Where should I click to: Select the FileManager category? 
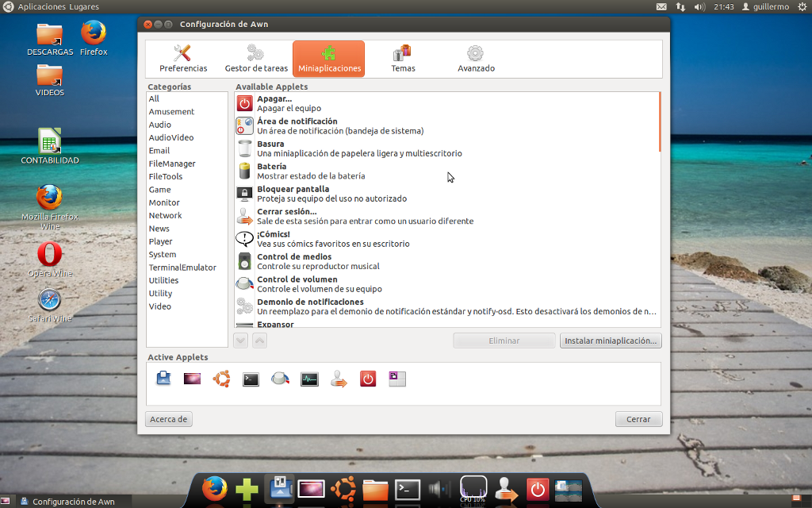(x=172, y=164)
